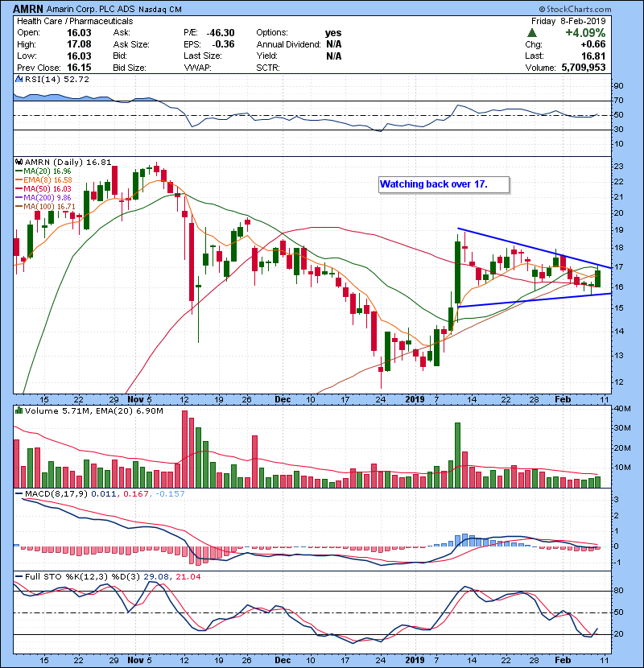Click the +4.09% percent change
Viewport: 644px width, 668px height.
[x=585, y=32]
